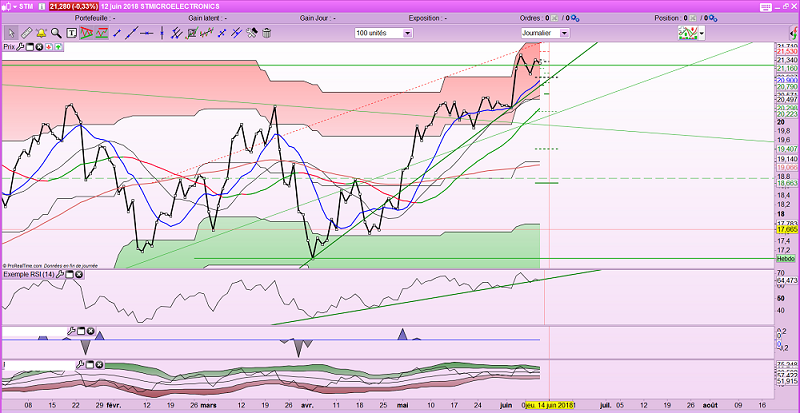
Task: Close the Exemple RSI (14) panel
Action: tap(79, 275)
